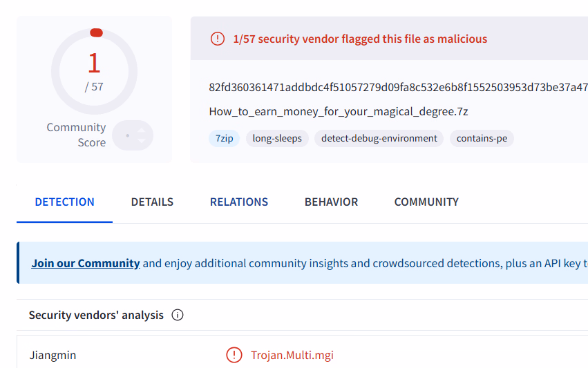Go to the RELATIONS tab
This screenshot has width=588, height=368.
239,202
